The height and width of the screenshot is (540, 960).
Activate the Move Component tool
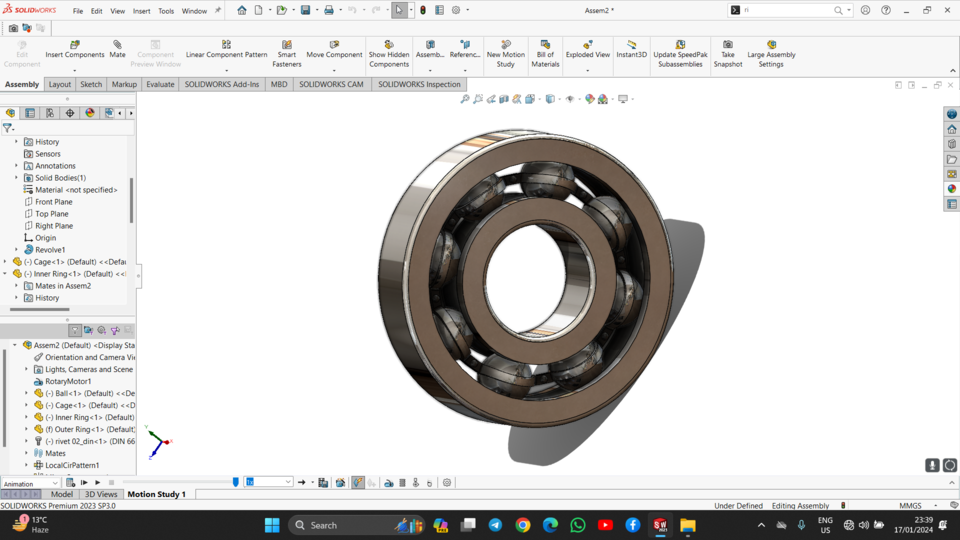[x=334, y=50]
